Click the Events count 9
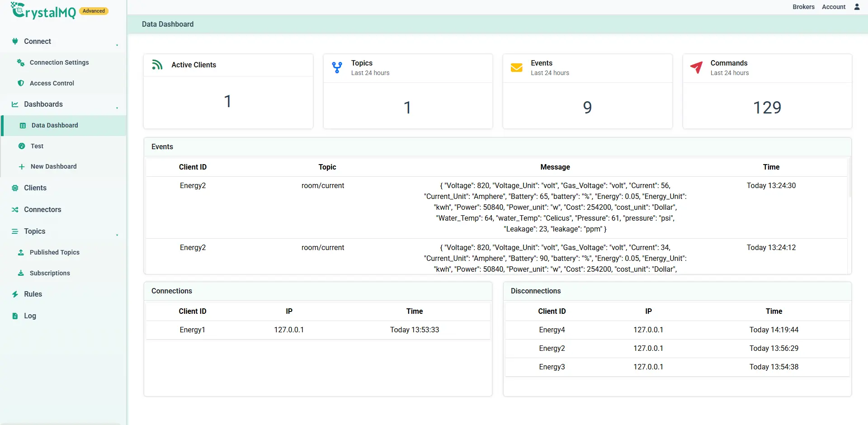Viewport: 868px width, 425px height. point(587,107)
